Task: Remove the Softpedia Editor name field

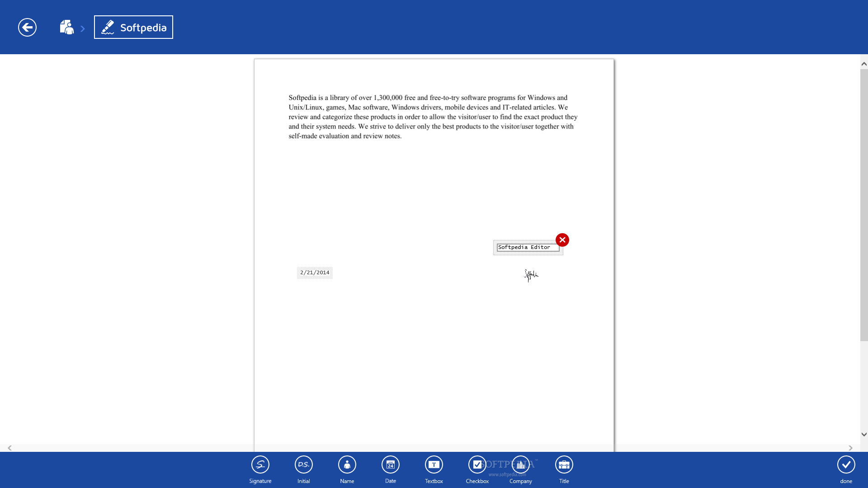Action: pyautogui.click(x=561, y=239)
